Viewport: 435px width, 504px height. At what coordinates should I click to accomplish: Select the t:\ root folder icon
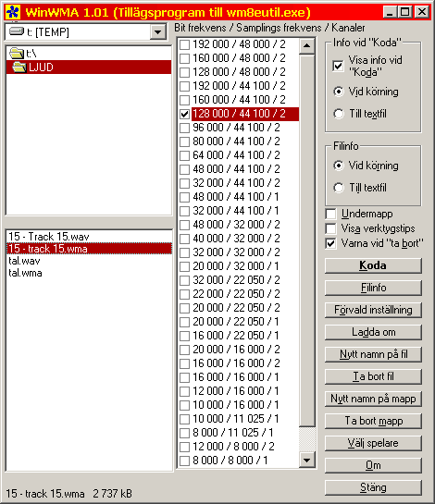tap(17, 54)
